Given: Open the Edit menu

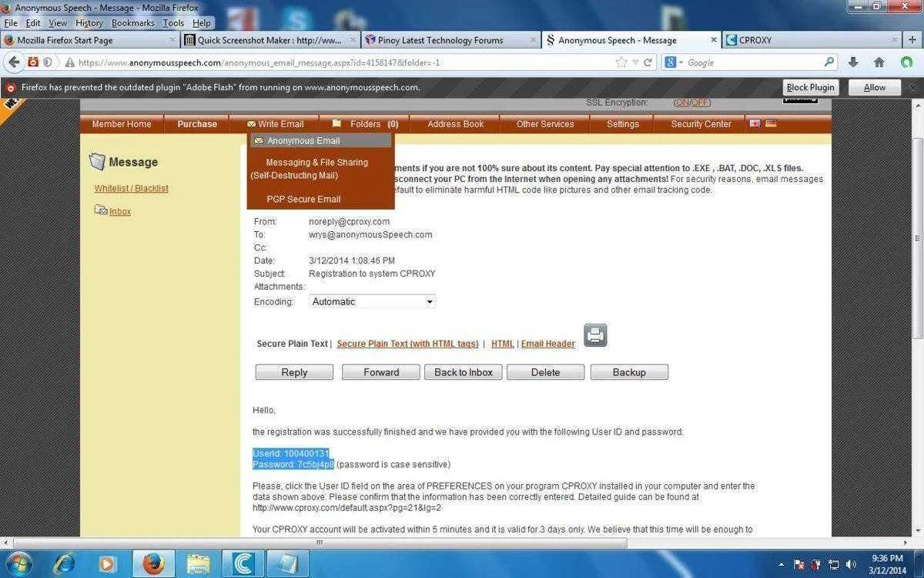Looking at the screenshot, I should [x=33, y=23].
